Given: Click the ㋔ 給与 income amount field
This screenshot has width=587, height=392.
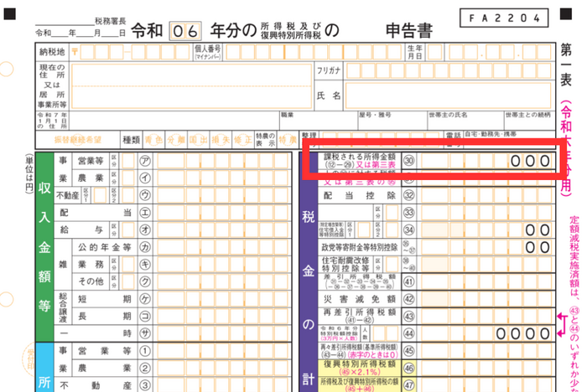Looking at the screenshot, I should (222, 230).
